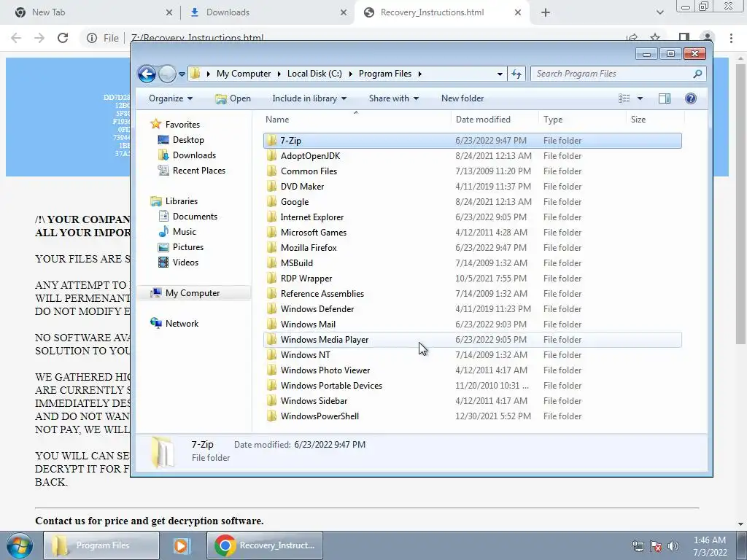Select the AdoptOpenJDK folder icon
747x560 pixels.
coord(271,156)
